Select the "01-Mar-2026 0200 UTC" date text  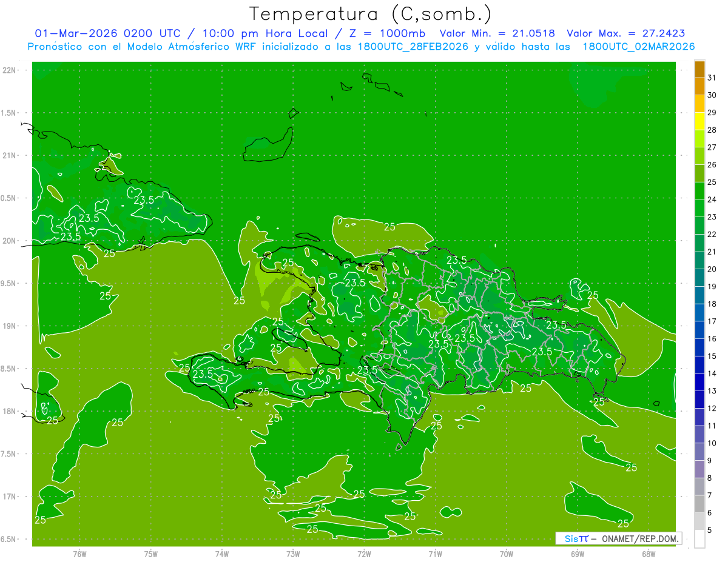coord(107,33)
